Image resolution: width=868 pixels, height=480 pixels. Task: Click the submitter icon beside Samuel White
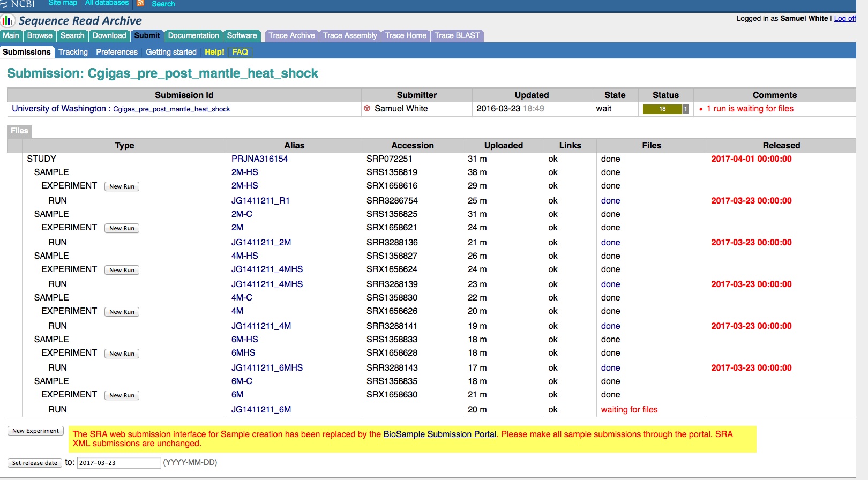367,108
